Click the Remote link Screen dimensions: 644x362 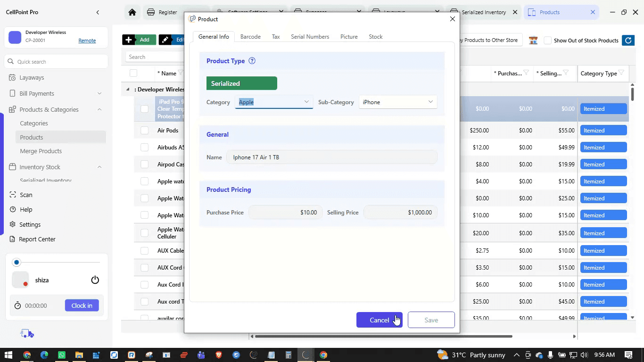[87, 41]
